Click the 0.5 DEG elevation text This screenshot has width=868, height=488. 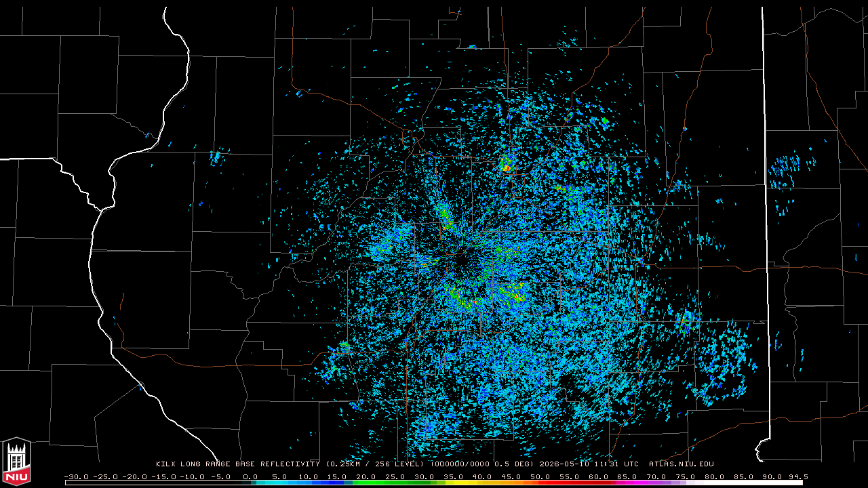511,464
